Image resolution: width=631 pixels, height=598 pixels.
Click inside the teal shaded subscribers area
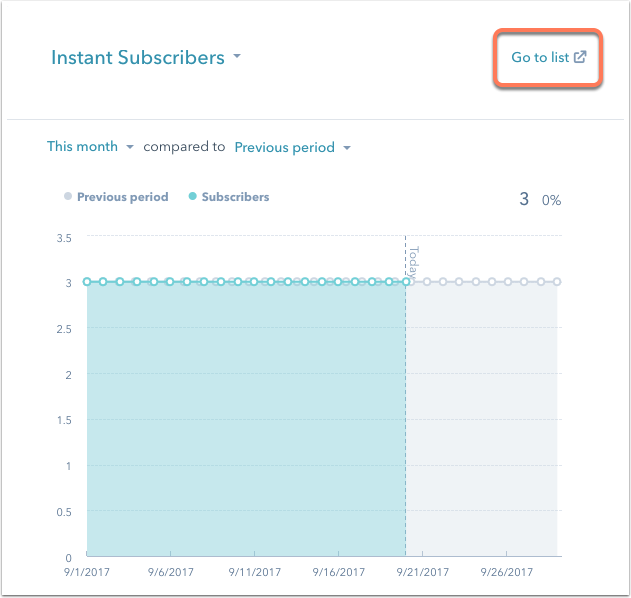246,419
